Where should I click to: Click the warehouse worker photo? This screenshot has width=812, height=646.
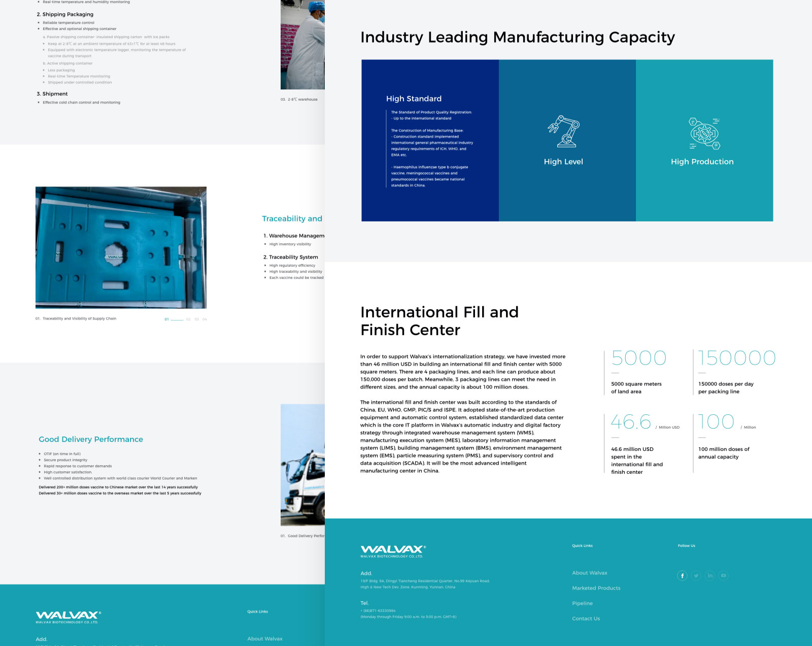tap(302, 45)
